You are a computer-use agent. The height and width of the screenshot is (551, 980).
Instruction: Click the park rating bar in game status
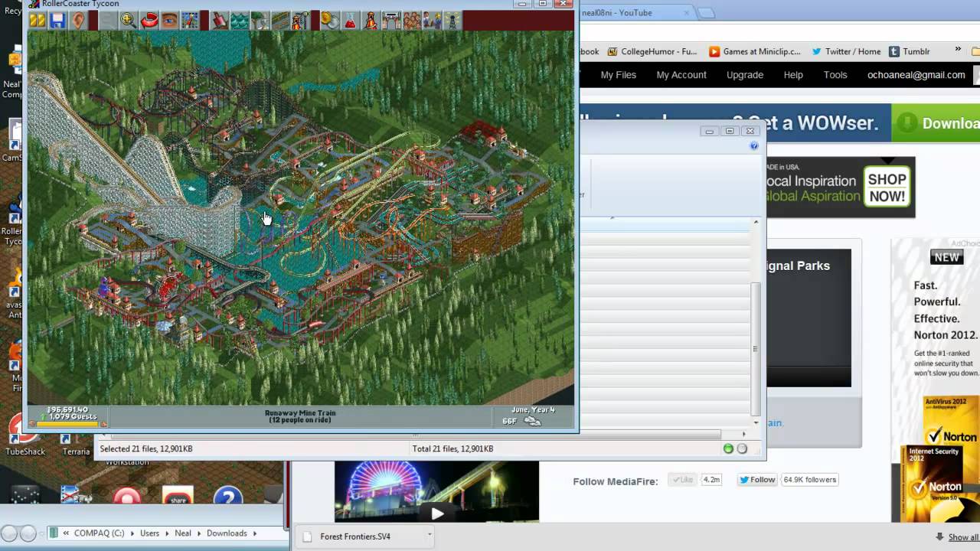coord(68,423)
